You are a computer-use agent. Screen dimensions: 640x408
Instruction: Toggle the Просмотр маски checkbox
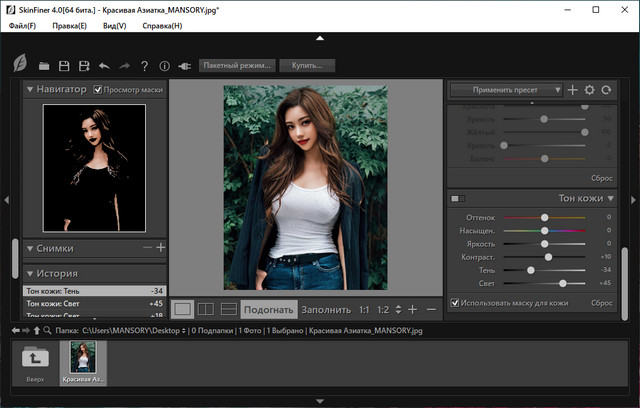click(98, 90)
